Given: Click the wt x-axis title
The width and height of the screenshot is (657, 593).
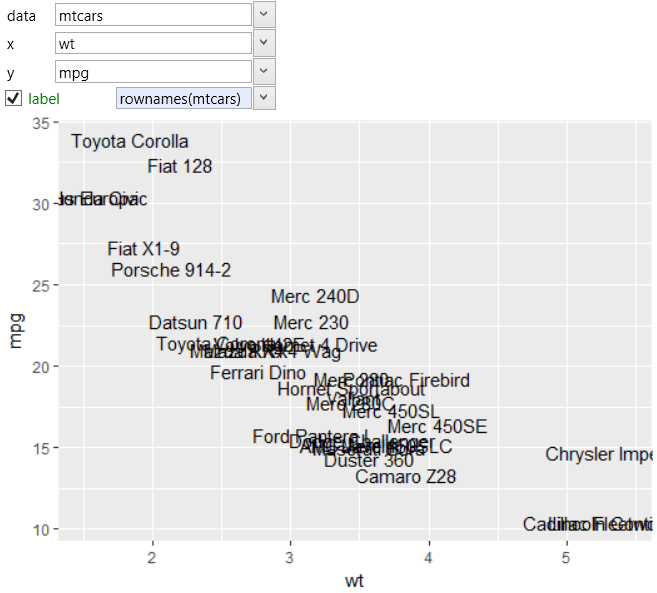Looking at the screenshot, I should click(354, 581).
